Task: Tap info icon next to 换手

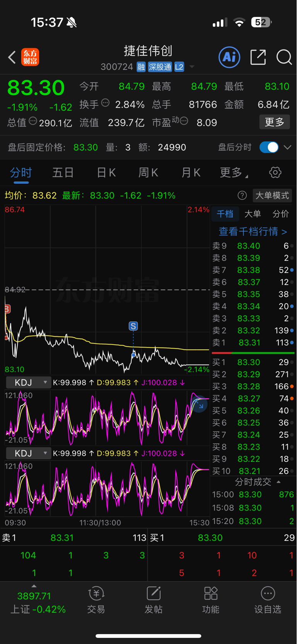Action: pos(105,103)
